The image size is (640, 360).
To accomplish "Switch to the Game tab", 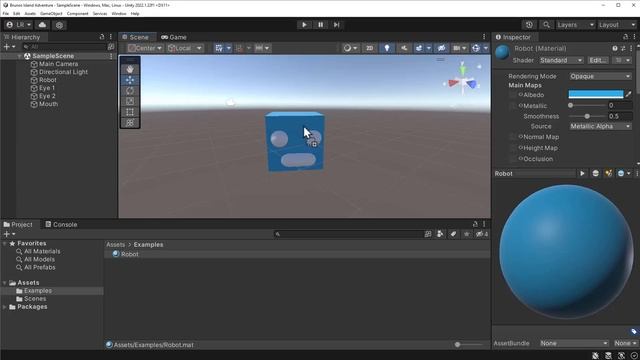I will pos(174,37).
